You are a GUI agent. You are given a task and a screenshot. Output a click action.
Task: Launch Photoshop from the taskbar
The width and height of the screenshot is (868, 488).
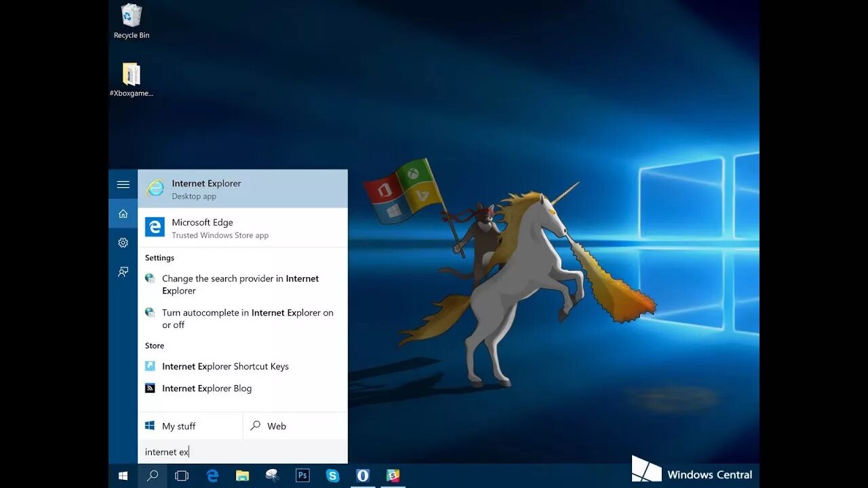tap(302, 476)
